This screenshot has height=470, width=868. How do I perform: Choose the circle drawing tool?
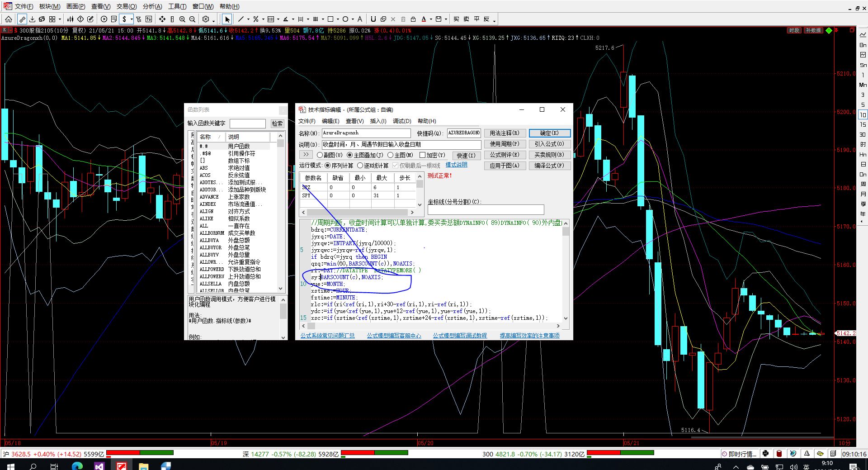click(345, 19)
